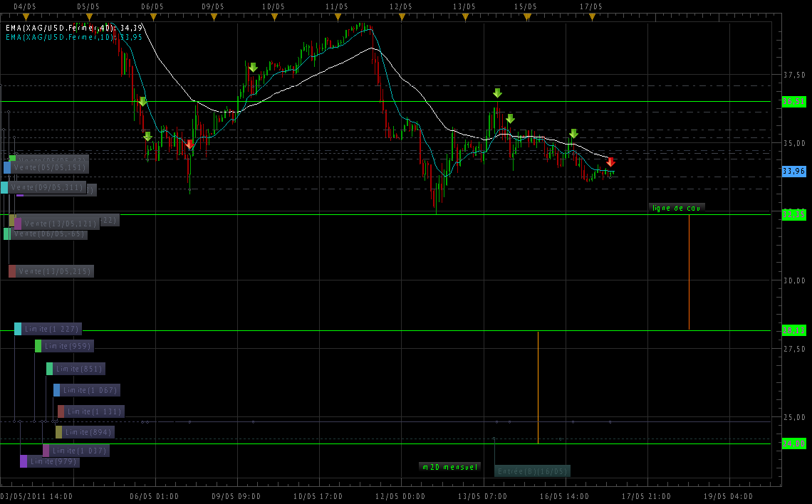Select the 'm20 mensuel' annotation label

pos(450,467)
